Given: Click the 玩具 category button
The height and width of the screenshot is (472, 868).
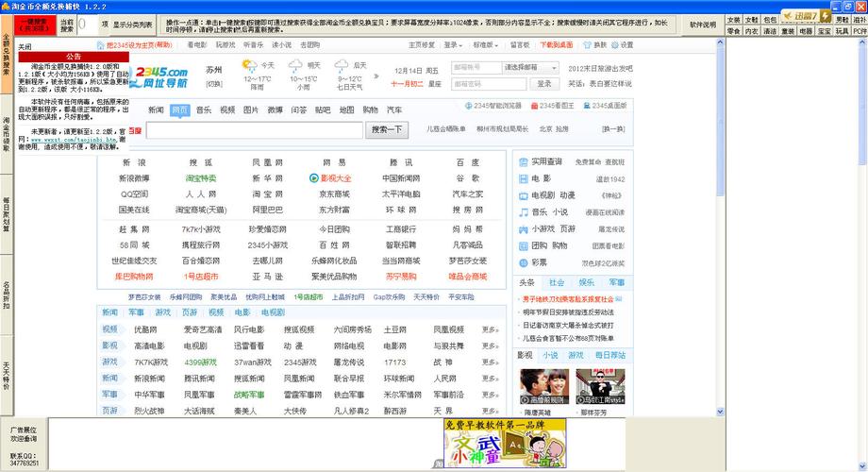Looking at the screenshot, I should pyautogui.click(x=842, y=31).
